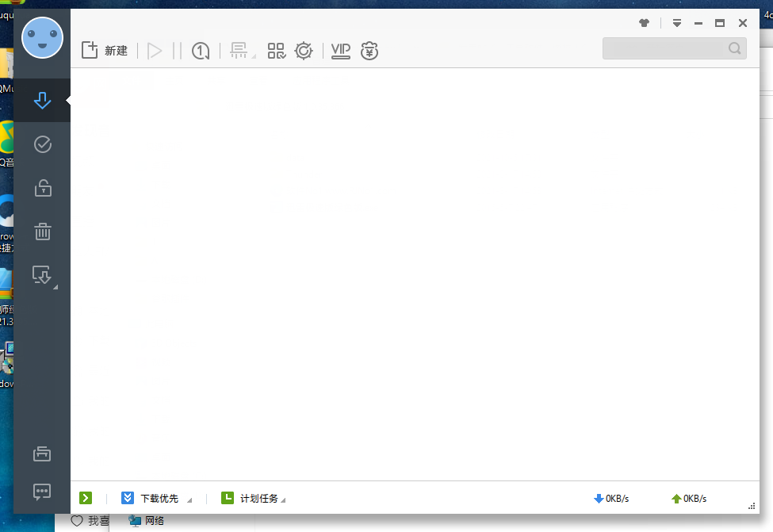Create a new download task with 新建
The height and width of the screenshot is (532, 773).
pyautogui.click(x=104, y=50)
